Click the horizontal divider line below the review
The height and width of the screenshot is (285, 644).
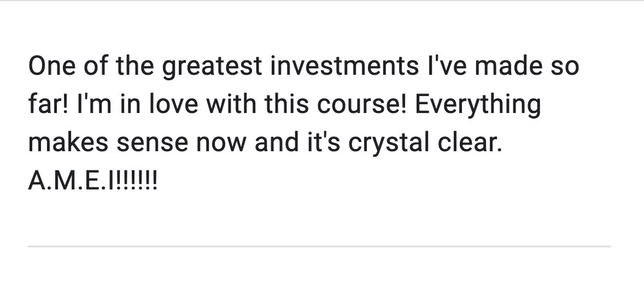pyautogui.click(x=319, y=246)
